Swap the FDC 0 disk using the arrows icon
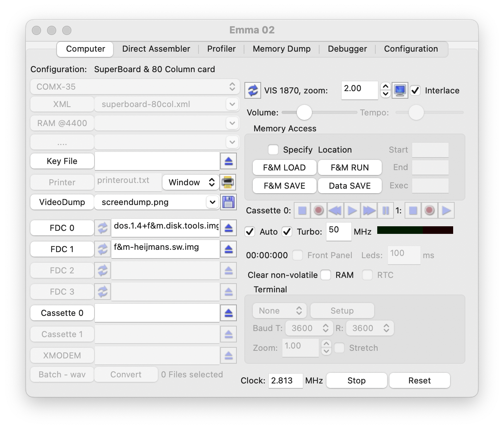Image resolution: width=504 pixels, height=429 pixels. (x=102, y=228)
